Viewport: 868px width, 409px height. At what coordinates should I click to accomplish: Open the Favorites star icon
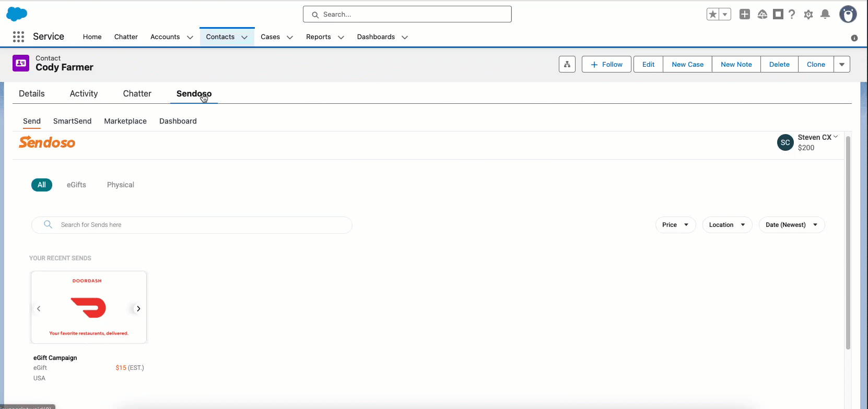coord(713,15)
